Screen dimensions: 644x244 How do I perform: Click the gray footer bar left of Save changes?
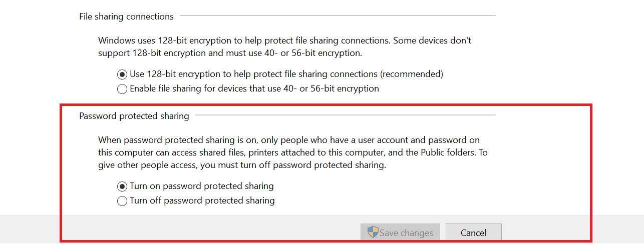200,230
